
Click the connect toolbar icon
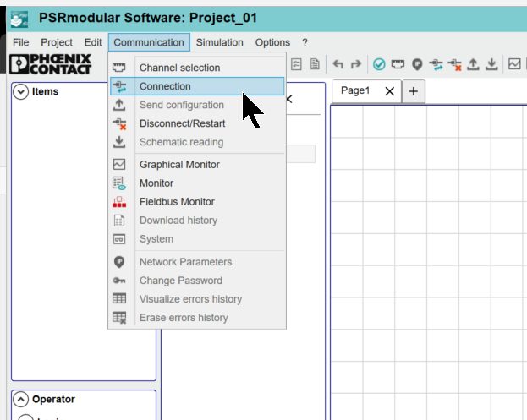(x=436, y=64)
